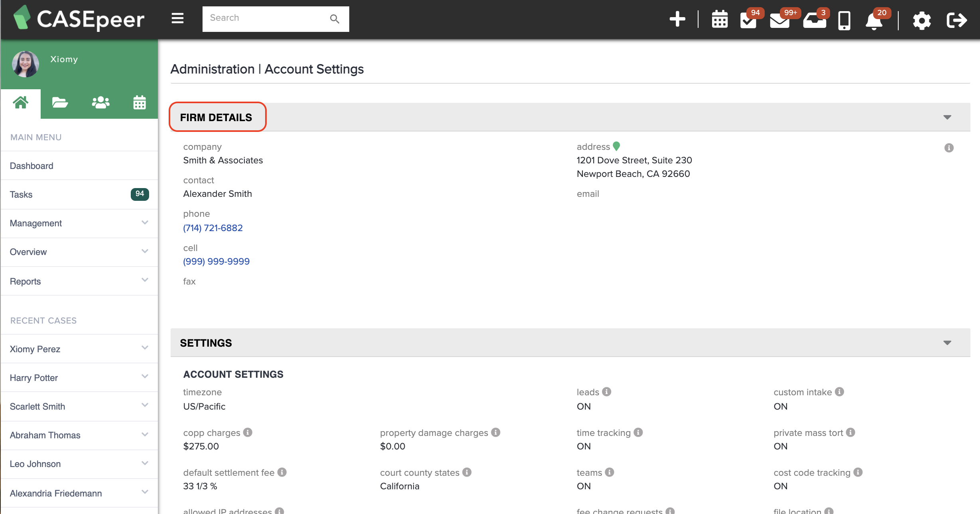Click info icon beside private mass tort
Image resolution: width=980 pixels, height=514 pixels.
click(x=850, y=432)
